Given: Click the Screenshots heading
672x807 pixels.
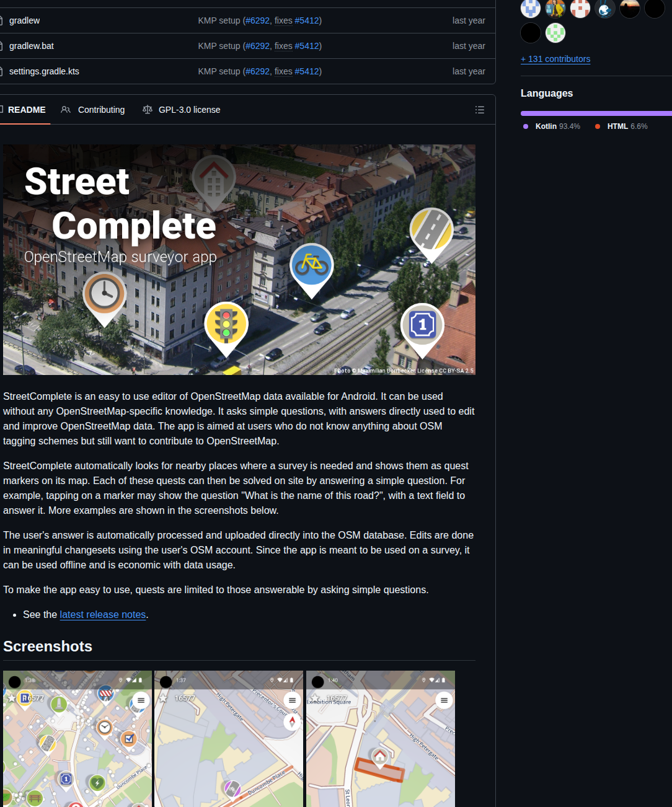Looking at the screenshot, I should coord(48,646).
